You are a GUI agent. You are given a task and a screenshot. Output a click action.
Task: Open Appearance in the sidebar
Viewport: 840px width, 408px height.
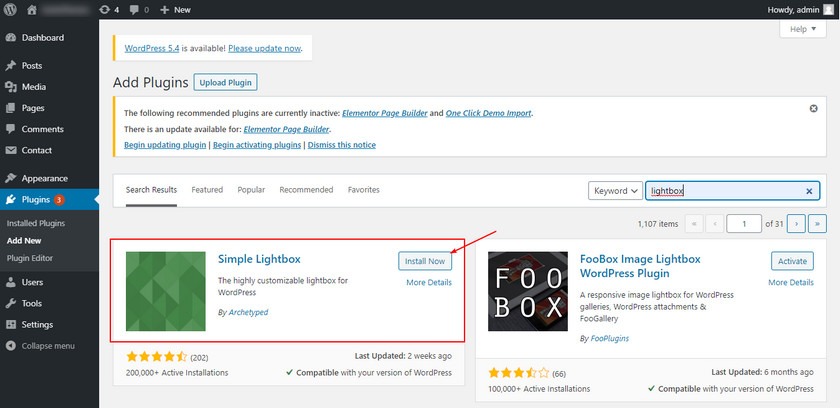tap(44, 178)
